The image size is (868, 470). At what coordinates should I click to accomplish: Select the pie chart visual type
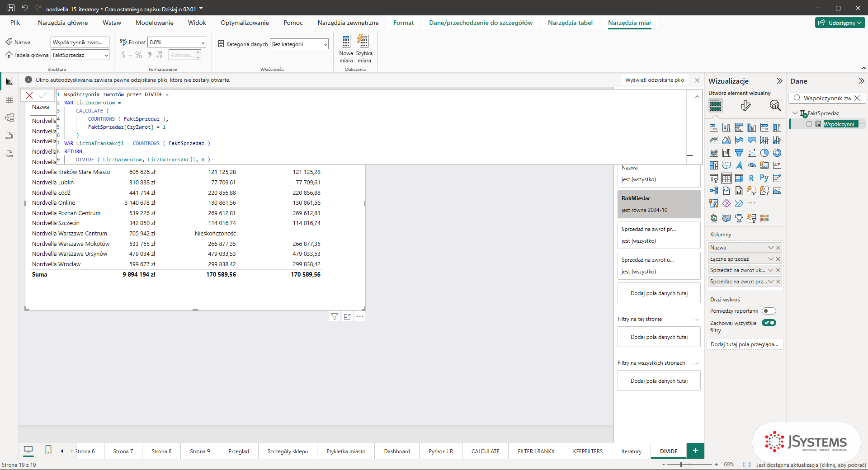[x=764, y=153]
